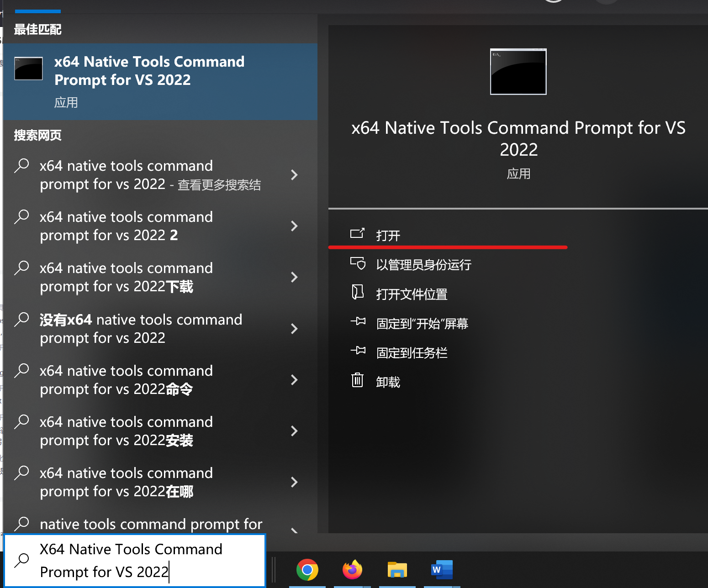
Task: Click inside the search input field
Action: (137, 560)
